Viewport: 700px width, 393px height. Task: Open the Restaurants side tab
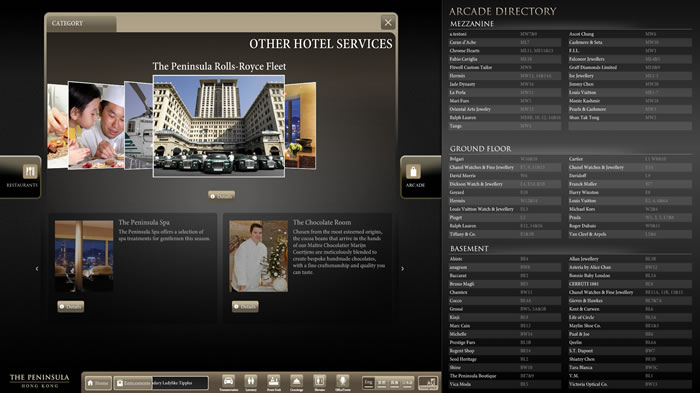(x=21, y=176)
